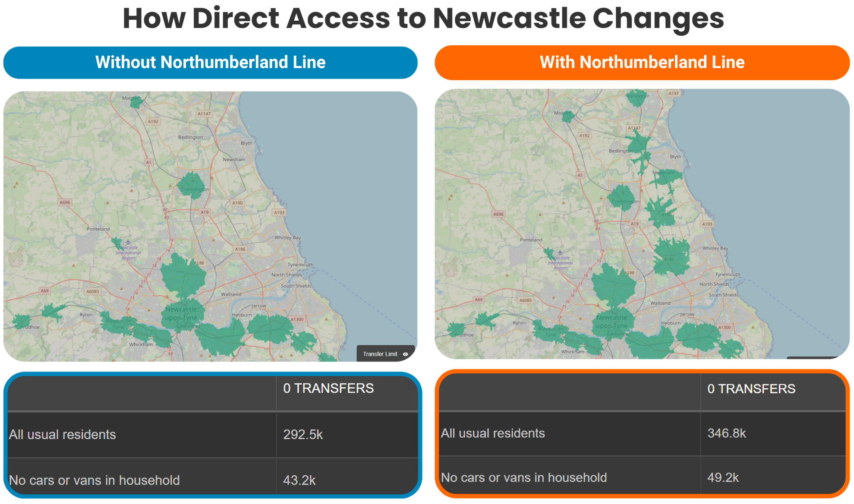854x504 pixels.
Task: Click the 'With Northumberland Line' orange banner
Action: pos(642,63)
